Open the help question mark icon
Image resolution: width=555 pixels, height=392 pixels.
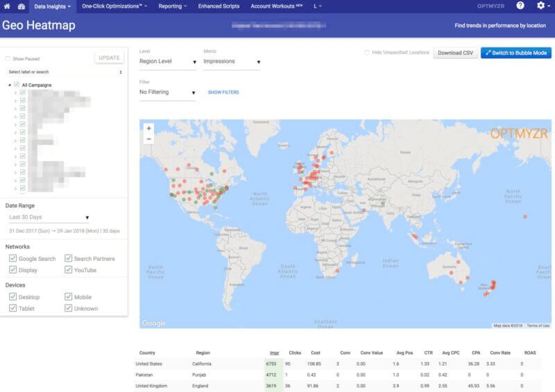520,6
